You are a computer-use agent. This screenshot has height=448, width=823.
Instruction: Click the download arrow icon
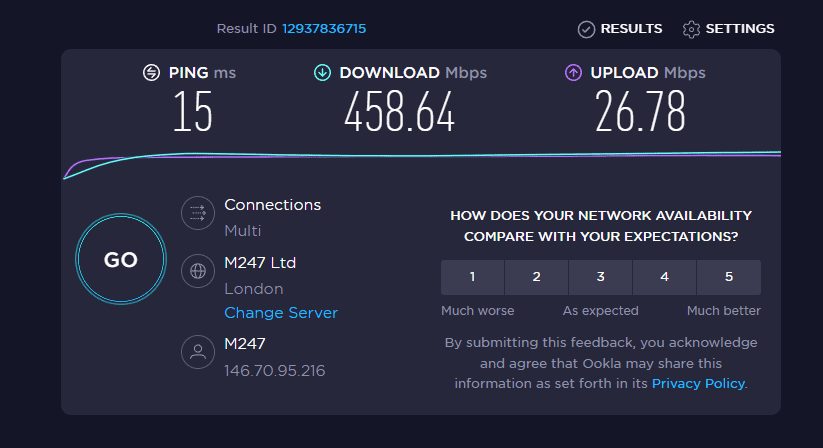pos(323,72)
